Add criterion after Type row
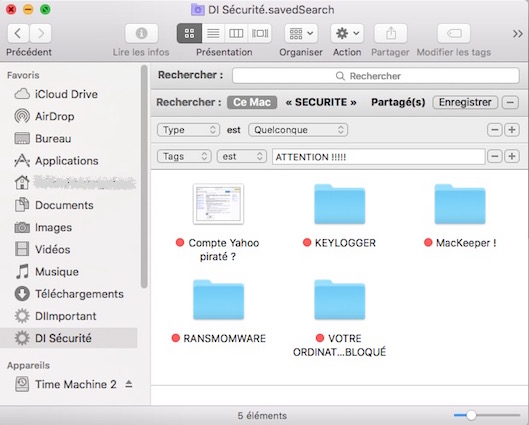Screen dimensions: 529x425 (512, 130)
